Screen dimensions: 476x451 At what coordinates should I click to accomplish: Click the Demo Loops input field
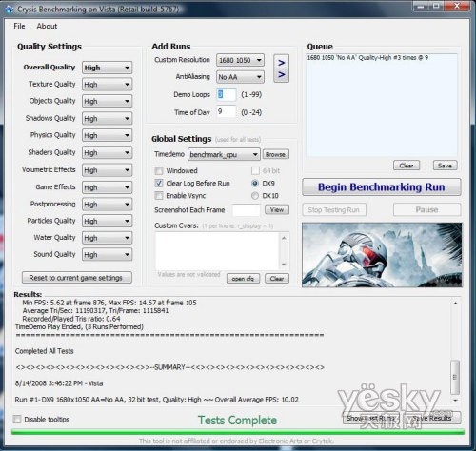(x=227, y=94)
